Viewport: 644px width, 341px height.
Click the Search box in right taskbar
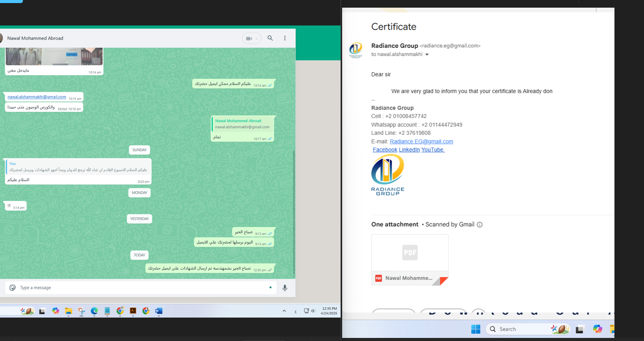pyautogui.click(x=528, y=329)
